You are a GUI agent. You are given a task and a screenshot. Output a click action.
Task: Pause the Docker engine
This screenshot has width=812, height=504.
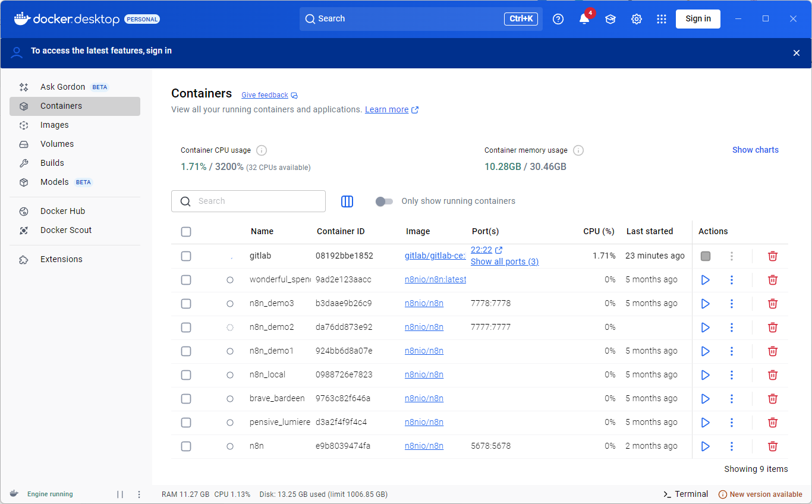point(120,494)
